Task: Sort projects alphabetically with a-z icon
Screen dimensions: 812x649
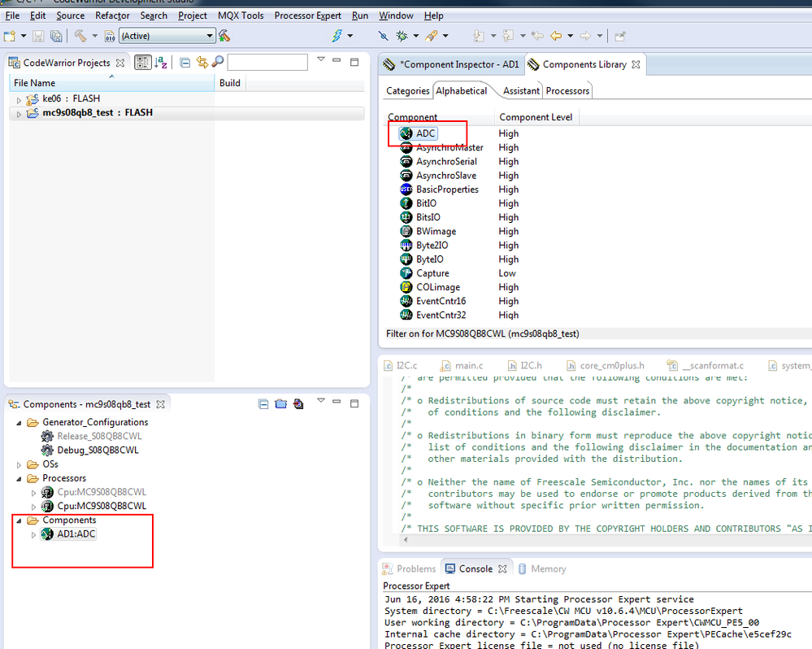Action: click(x=161, y=63)
